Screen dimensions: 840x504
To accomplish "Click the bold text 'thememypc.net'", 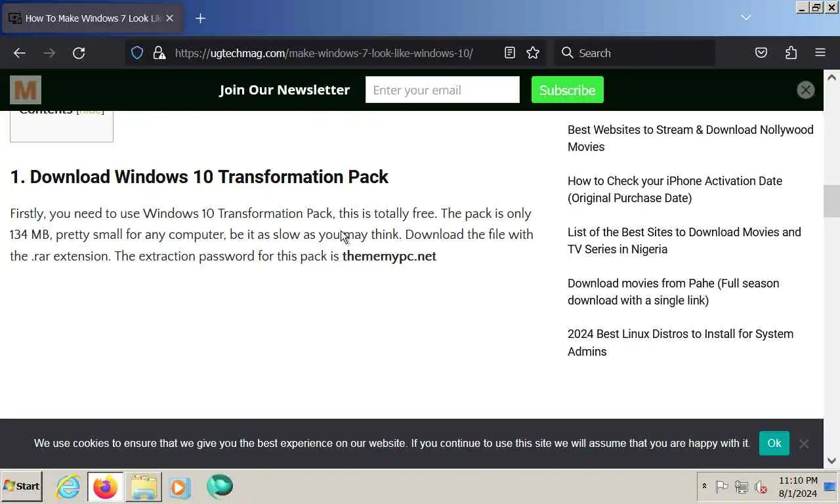I will pos(389,257).
